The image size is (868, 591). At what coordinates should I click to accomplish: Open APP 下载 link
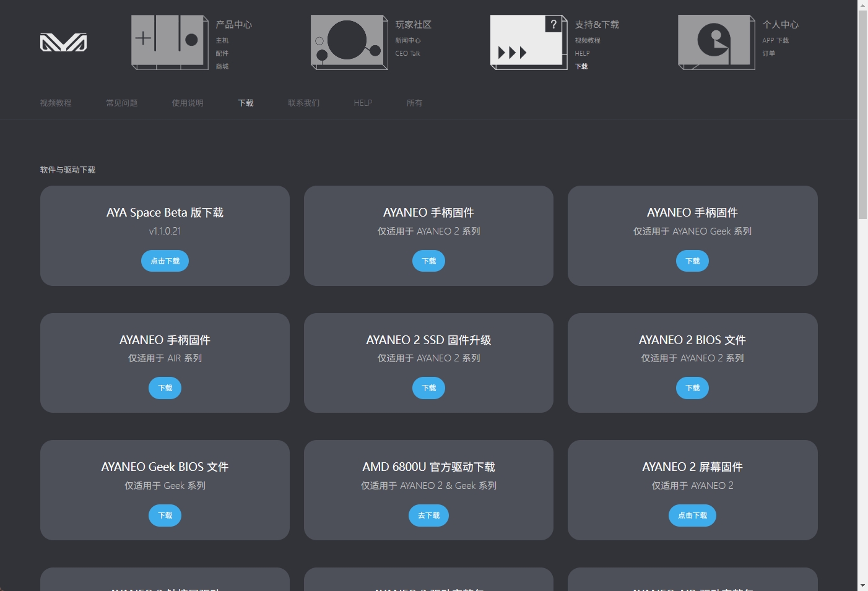(x=776, y=40)
